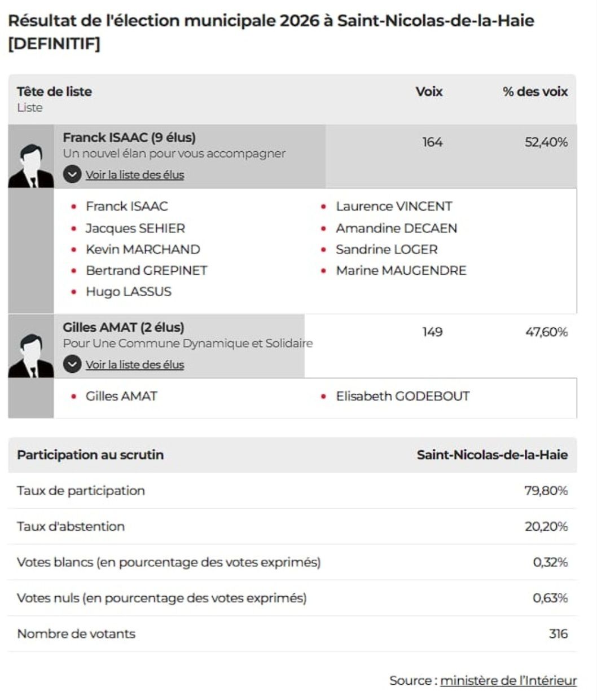Click 'Voir la liste des élus' under Gilles AMAT
The image size is (597, 700).
pyautogui.click(x=135, y=365)
